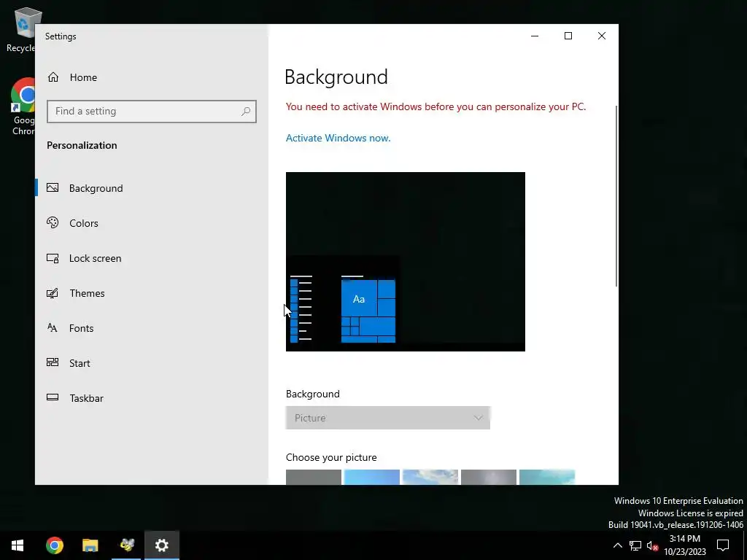Click the Fonts icon in sidebar
The height and width of the screenshot is (560, 747).
tap(53, 327)
